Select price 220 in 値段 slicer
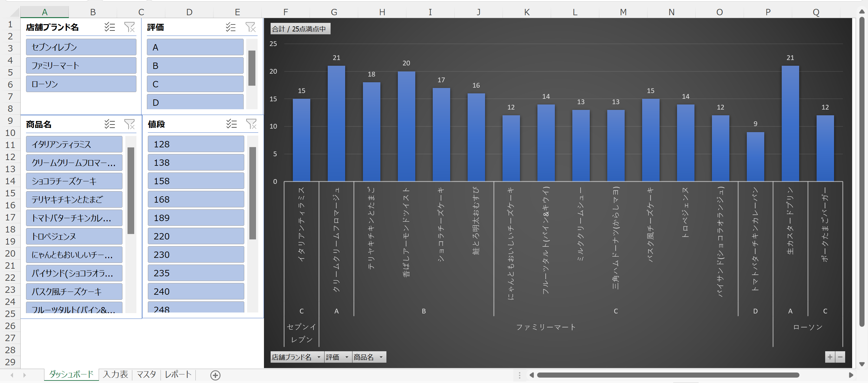Image resolution: width=868 pixels, height=383 pixels. tap(196, 236)
